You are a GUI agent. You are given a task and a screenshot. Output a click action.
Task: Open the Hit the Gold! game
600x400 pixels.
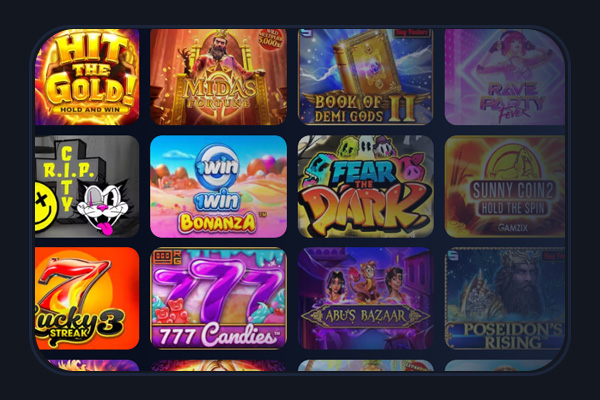87,77
